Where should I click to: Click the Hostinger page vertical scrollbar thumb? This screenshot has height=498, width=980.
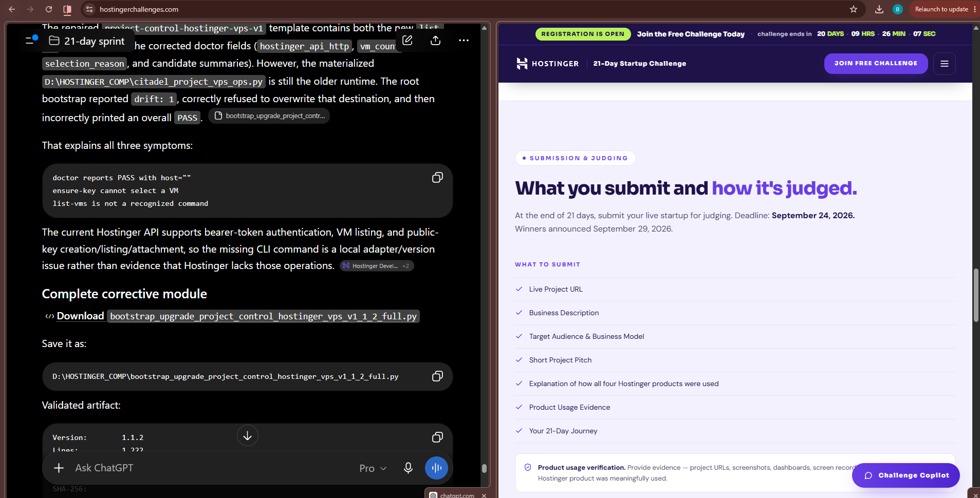pos(975,295)
